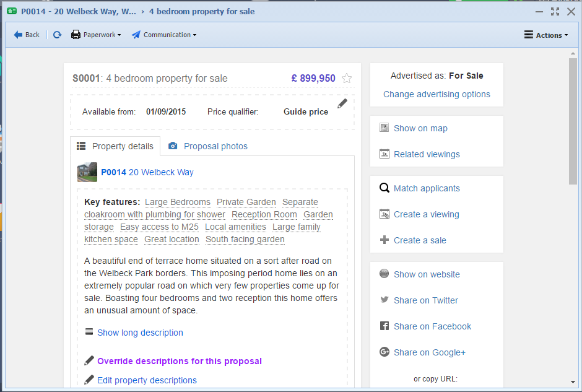Click Share on Facebook link
This screenshot has height=392, width=582.
tap(432, 327)
